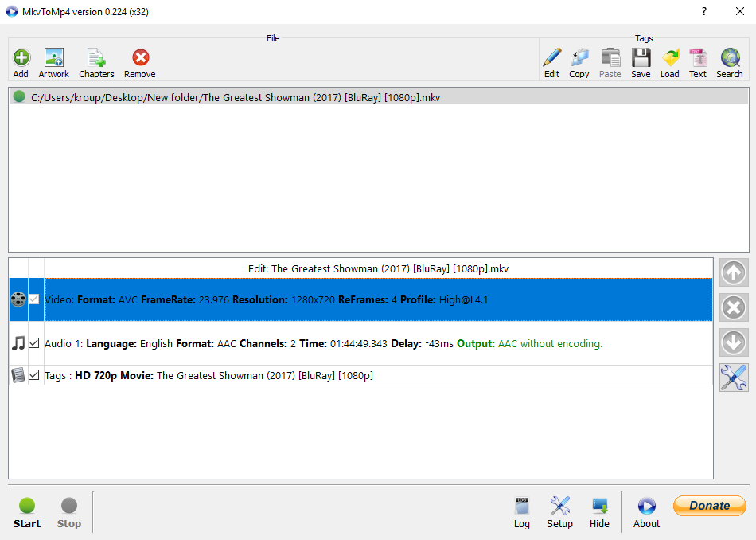Click the green file status dot

(19, 96)
